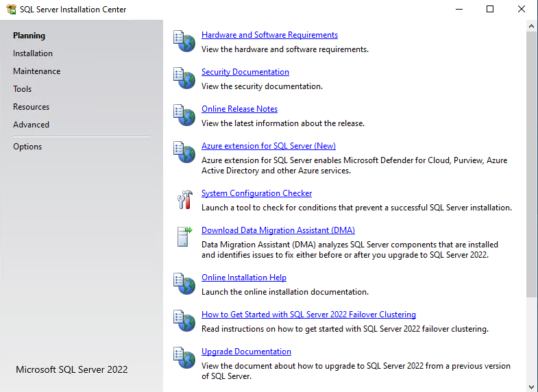538x392 pixels.
Task: Maximize the SQL Server Installation Center window
Action: coord(490,10)
